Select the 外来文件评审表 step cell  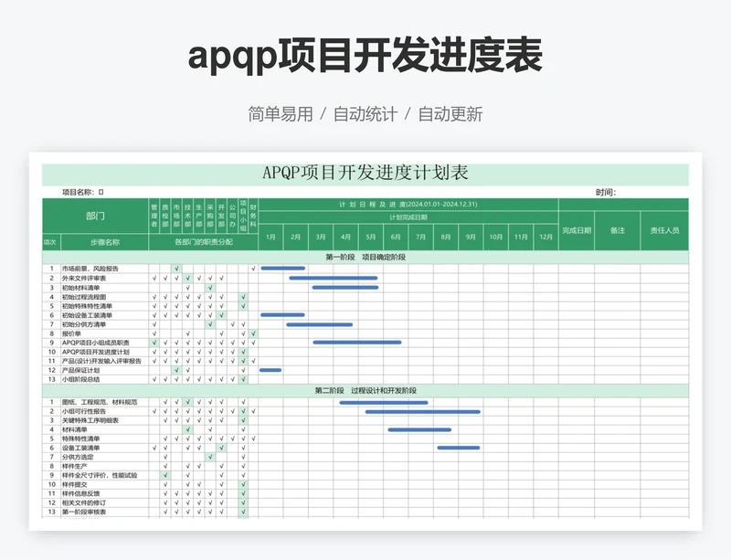pos(104,279)
